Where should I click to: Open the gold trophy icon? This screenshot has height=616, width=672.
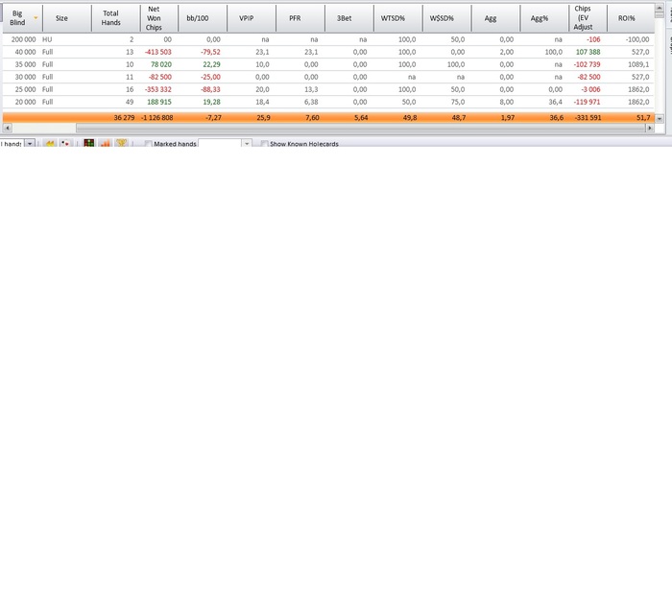click(x=121, y=144)
